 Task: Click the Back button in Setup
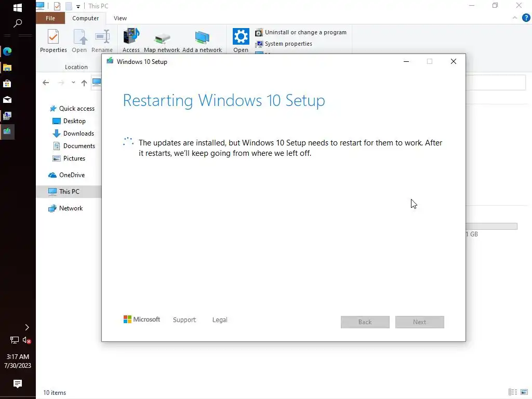click(365, 322)
